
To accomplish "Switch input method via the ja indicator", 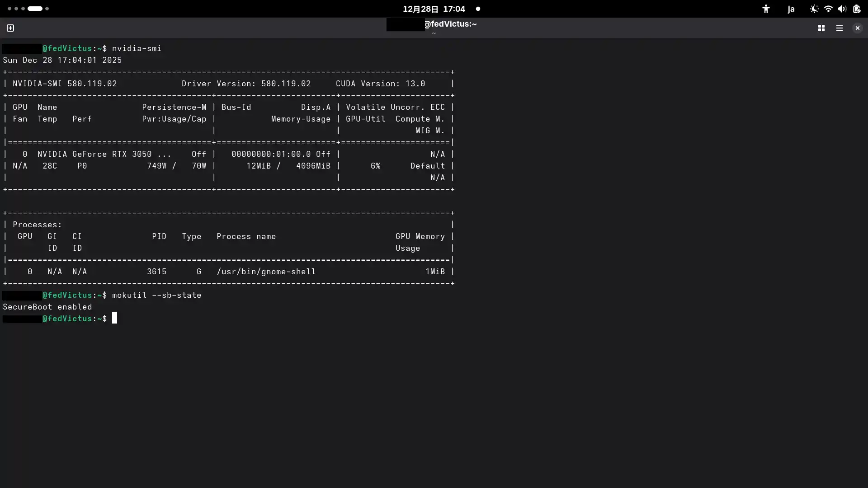I will (x=792, y=9).
